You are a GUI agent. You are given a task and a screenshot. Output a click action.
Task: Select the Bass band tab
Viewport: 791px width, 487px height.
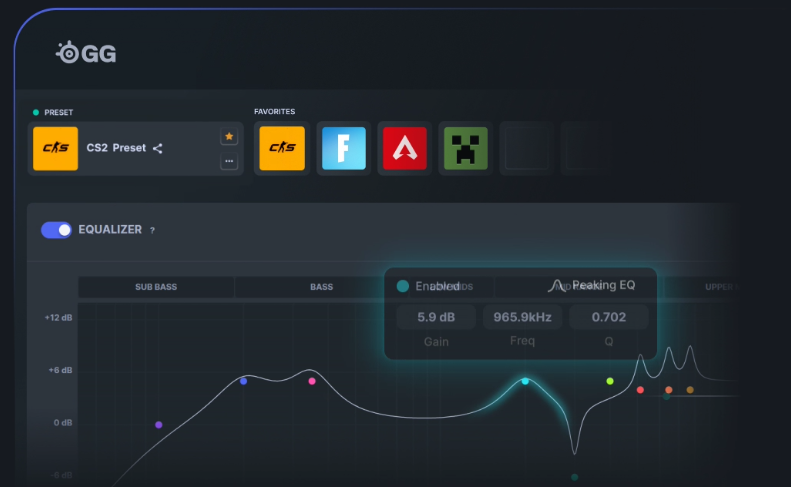coord(321,287)
